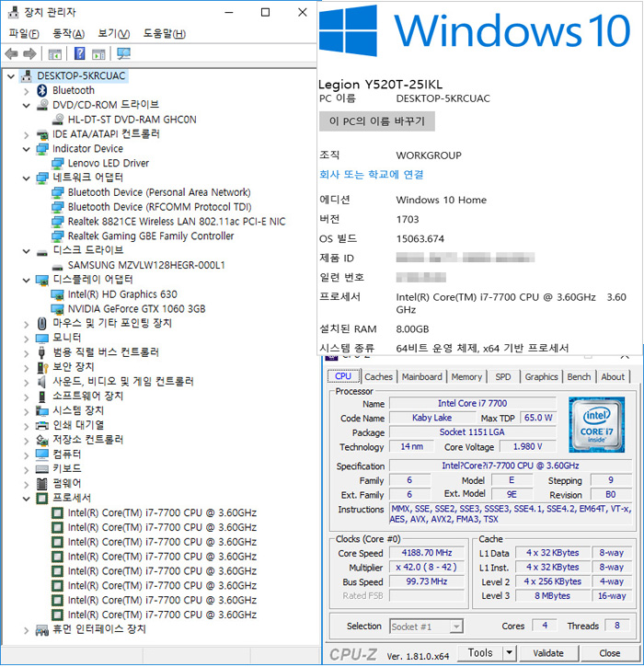This screenshot has height=667, width=644.
Task: Open the Socket #1 selection dropdown in CPU-Z
Action: coord(456,627)
